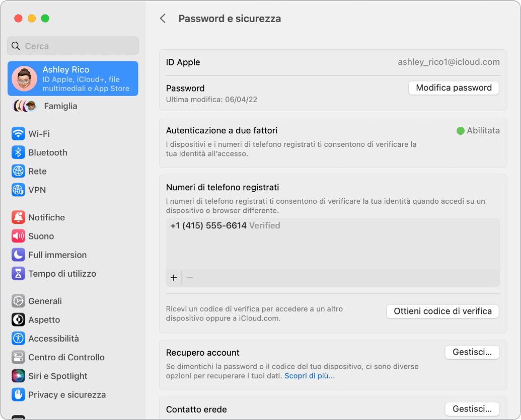Image resolution: width=521 pixels, height=420 pixels.
Task: Click the VPN icon
Action: [19, 190]
